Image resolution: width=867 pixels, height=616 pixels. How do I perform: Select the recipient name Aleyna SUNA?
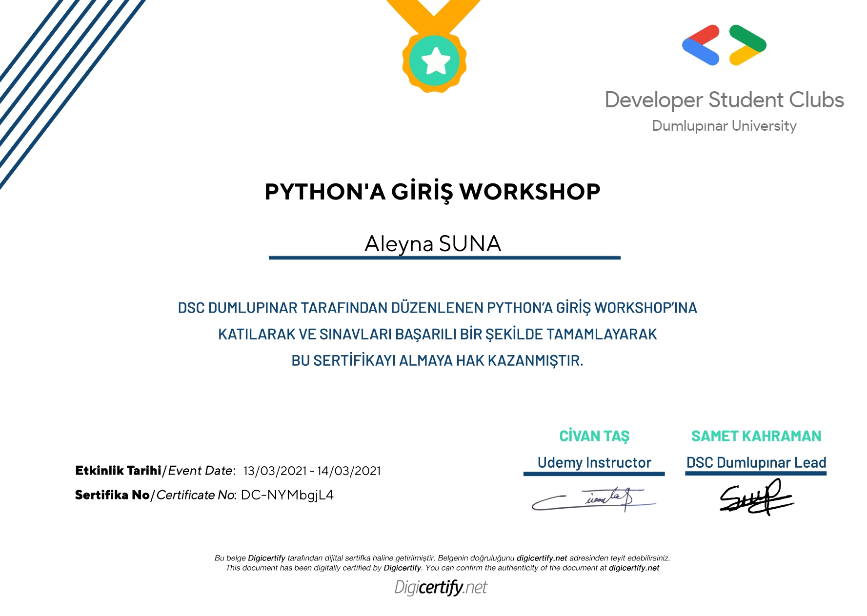coord(433,244)
